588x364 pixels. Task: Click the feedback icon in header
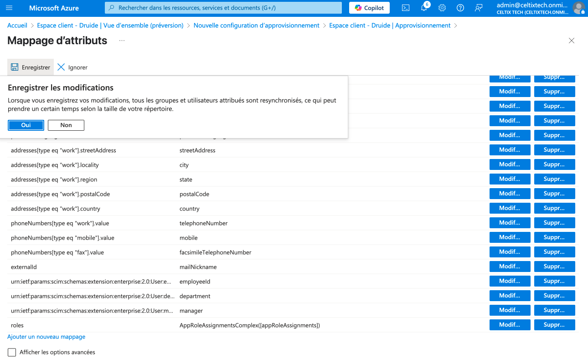click(478, 8)
